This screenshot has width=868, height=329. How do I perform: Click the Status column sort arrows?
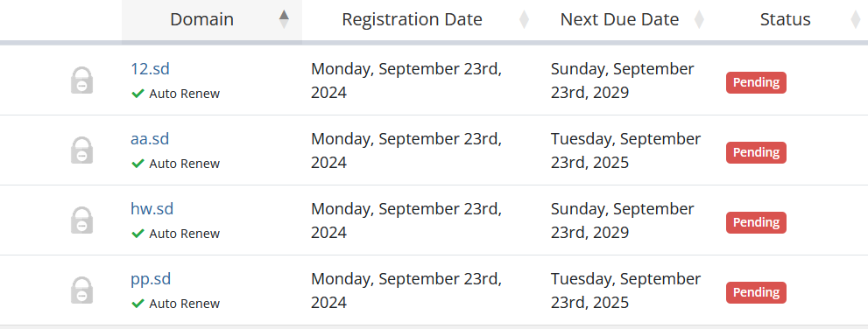coord(855,19)
